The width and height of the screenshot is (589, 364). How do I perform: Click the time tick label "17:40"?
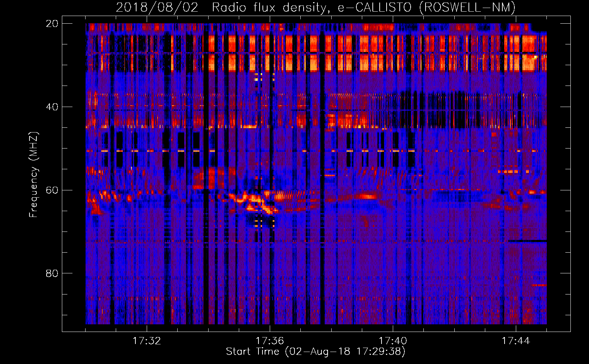pos(393,341)
